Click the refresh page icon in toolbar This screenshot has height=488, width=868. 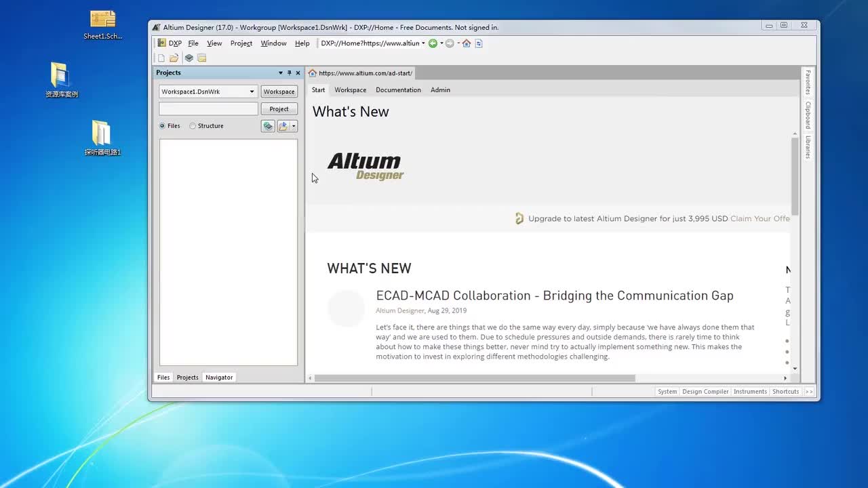point(479,43)
